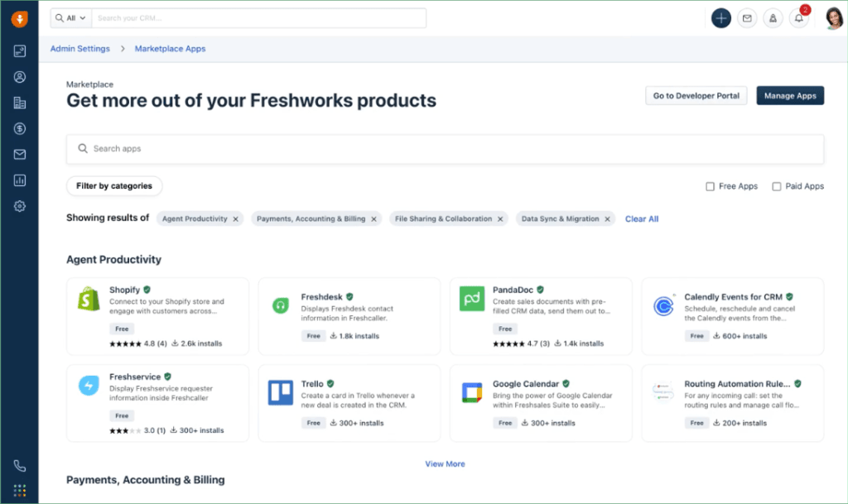
Task: Open the dashboard icon in the sidebar
Action: 20,50
